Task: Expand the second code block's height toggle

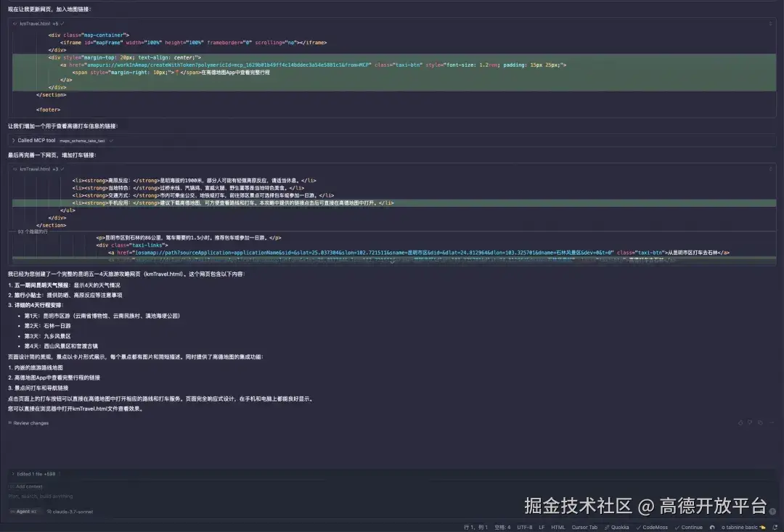Action: [770, 169]
